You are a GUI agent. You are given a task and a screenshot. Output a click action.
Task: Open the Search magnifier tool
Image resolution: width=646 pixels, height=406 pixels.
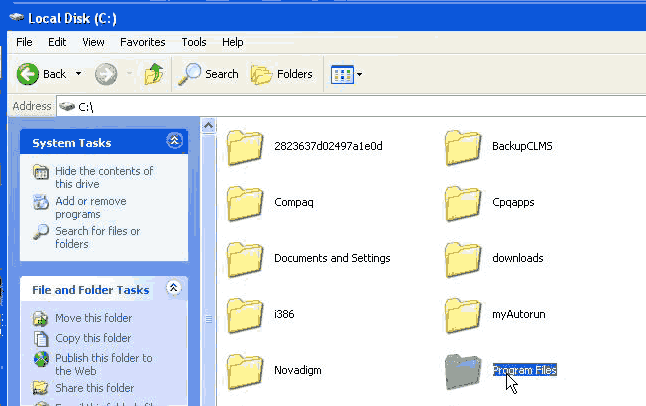209,74
